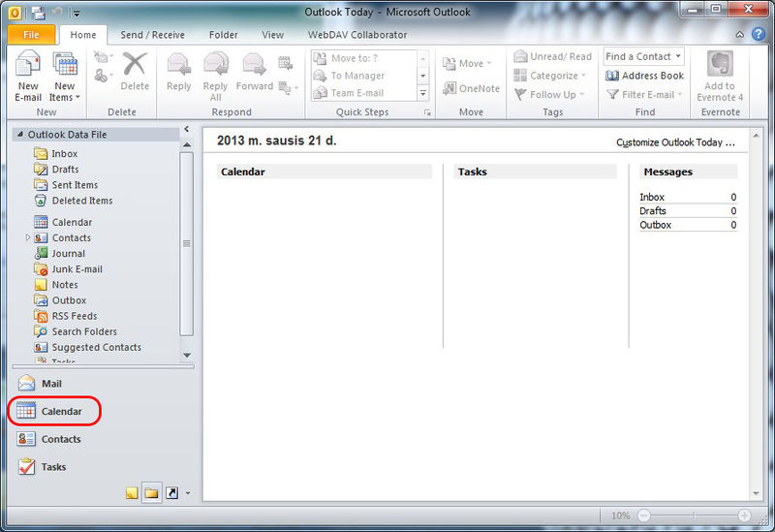The height and width of the screenshot is (532, 775).
Task: Collapse the Outlook Data File tree
Action: click(x=20, y=134)
